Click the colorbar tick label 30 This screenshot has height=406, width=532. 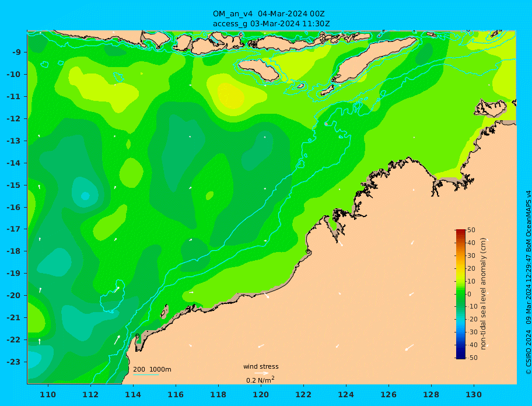click(x=471, y=256)
